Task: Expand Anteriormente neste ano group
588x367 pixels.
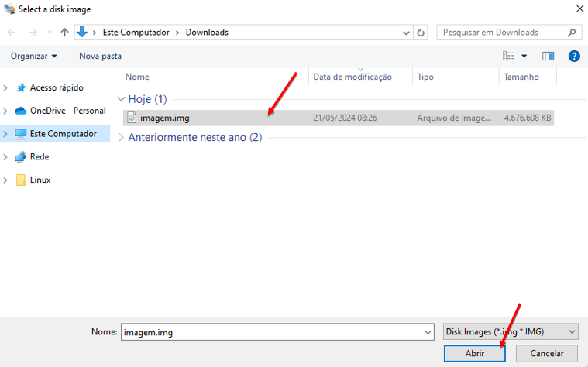Action: tap(121, 138)
